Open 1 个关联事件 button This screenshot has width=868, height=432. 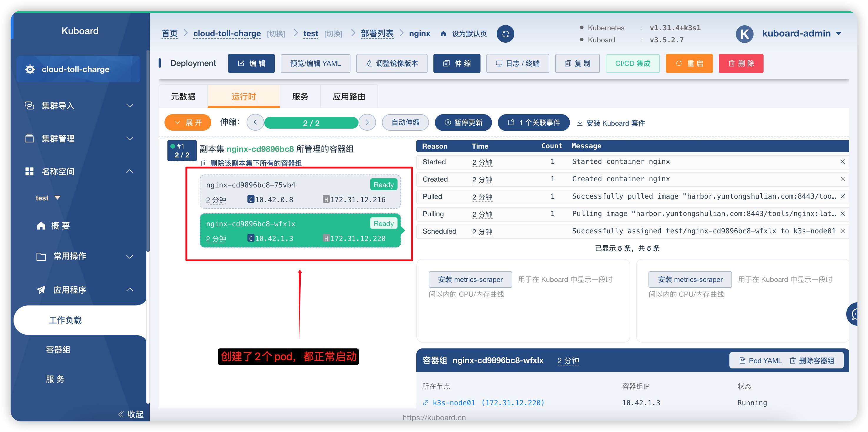[x=533, y=122]
